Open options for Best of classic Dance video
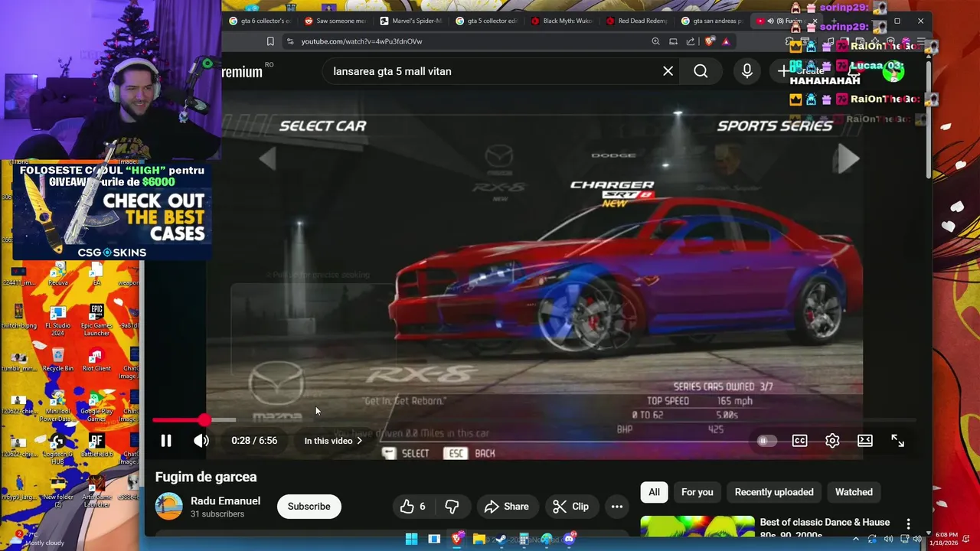Viewport: 980px width, 551px height. click(x=908, y=524)
